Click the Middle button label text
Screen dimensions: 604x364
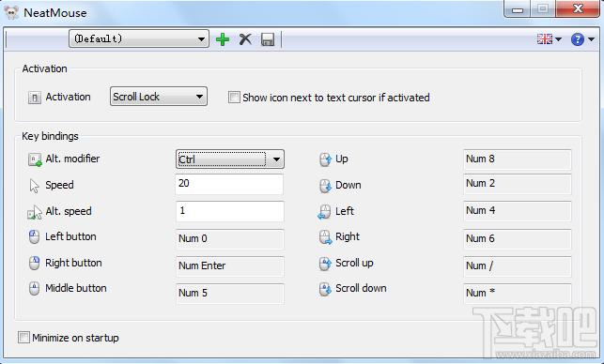pos(76,288)
